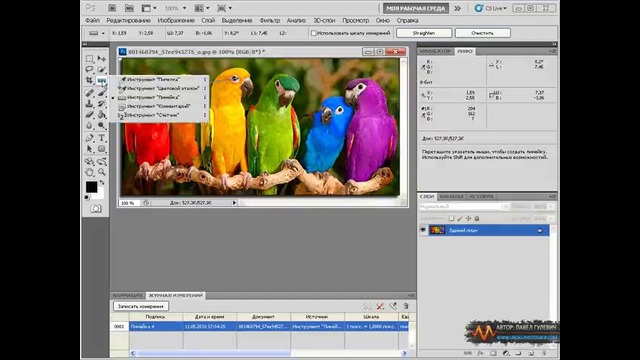Open the Анализ menu
The image size is (640, 360).
coord(296,20)
